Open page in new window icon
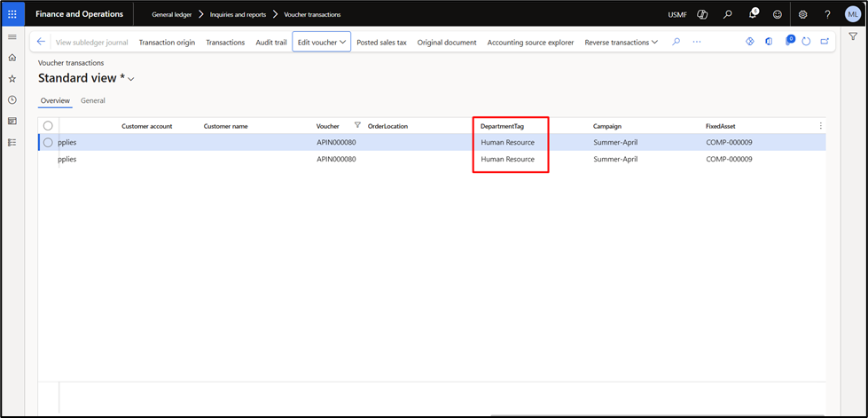868x418 pixels. [825, 42]
